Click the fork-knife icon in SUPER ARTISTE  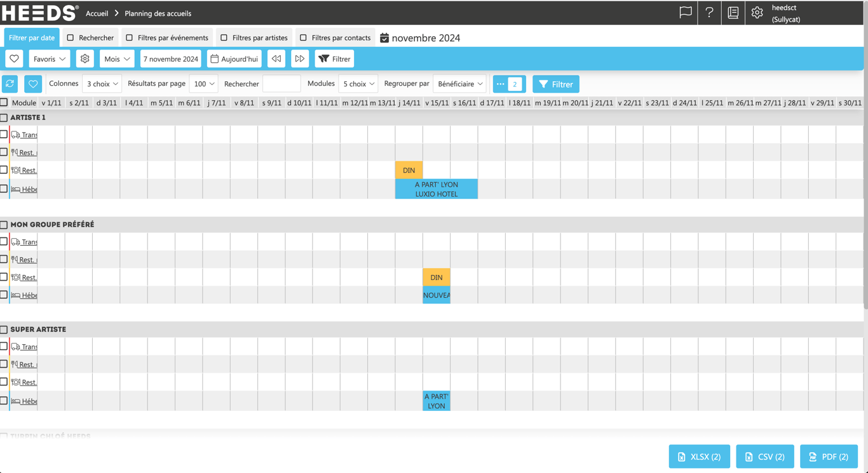pyautogui.click(x=15, y=364)
